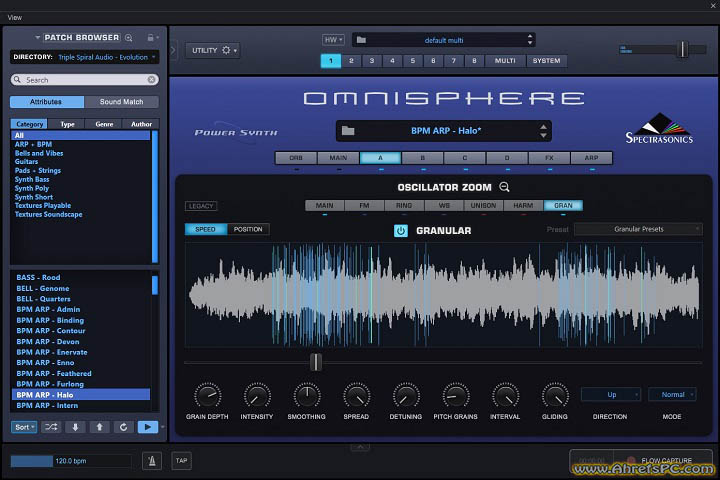Click the default multi stepper arrows
720x480 pixels.
point(530,40)
